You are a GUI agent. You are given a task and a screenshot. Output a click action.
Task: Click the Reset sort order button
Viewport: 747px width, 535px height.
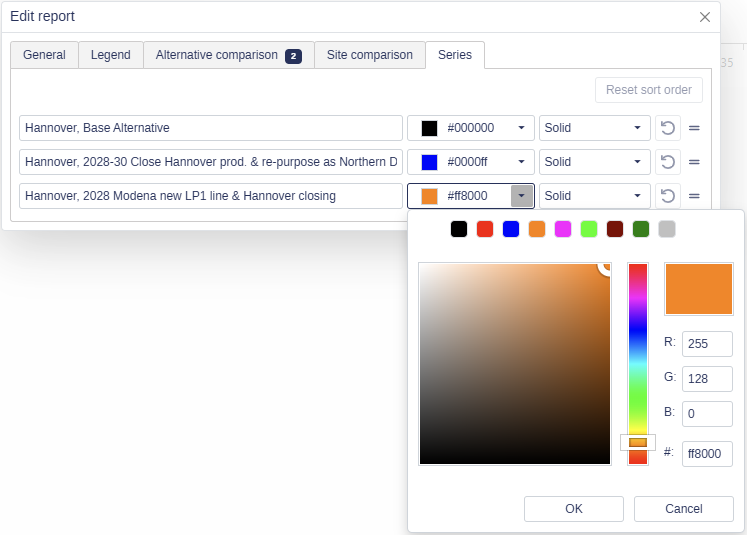[649, 90]
